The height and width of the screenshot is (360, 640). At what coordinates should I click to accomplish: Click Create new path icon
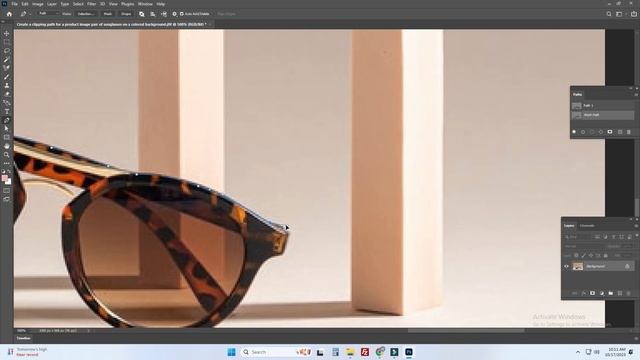620,132
